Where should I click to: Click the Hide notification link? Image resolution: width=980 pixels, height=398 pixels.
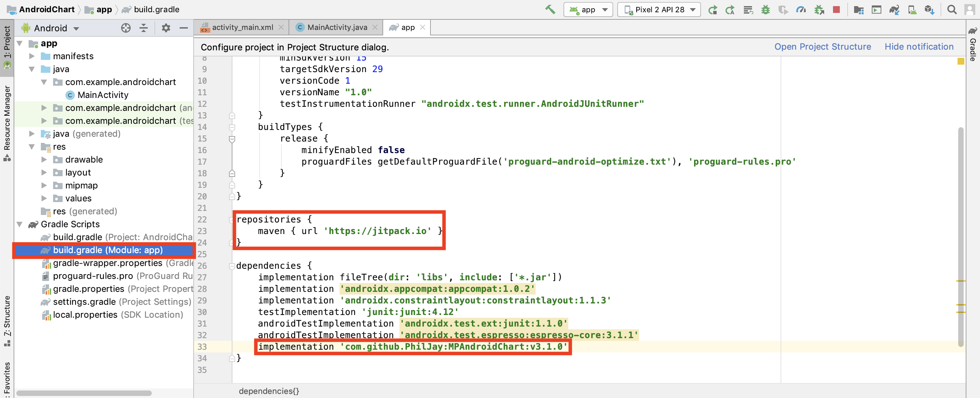919,46
